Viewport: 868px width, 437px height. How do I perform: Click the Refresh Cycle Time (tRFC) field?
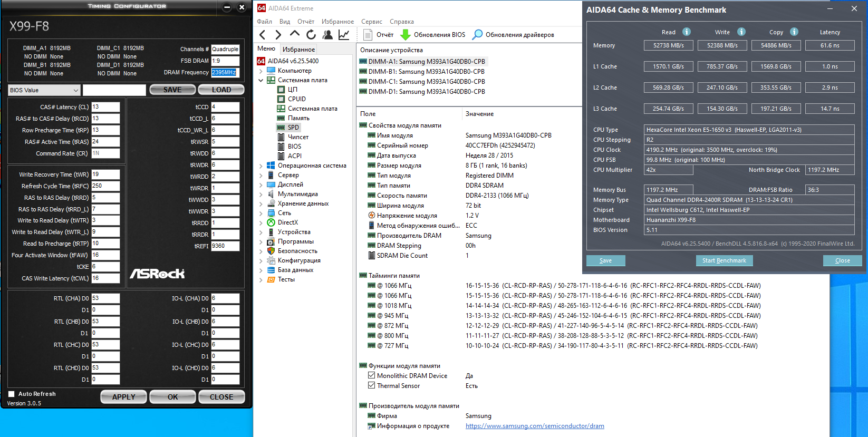105,186
